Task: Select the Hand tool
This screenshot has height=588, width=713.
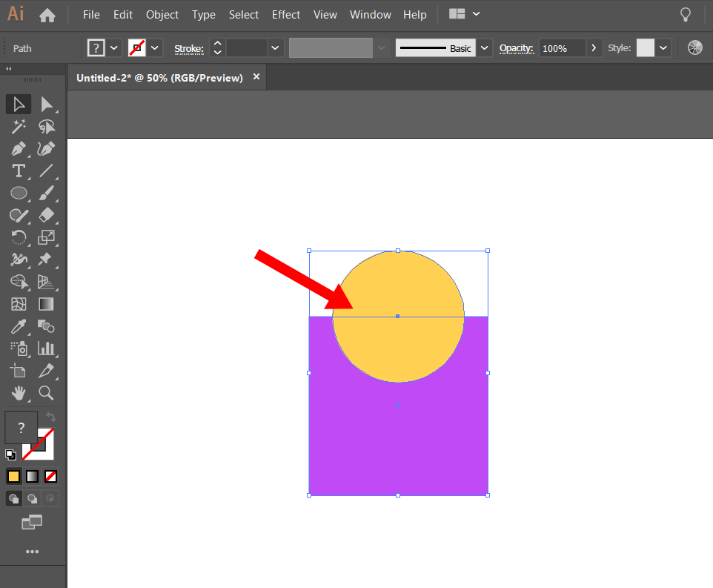Action: pyautogui.click(x=18, y=393)
